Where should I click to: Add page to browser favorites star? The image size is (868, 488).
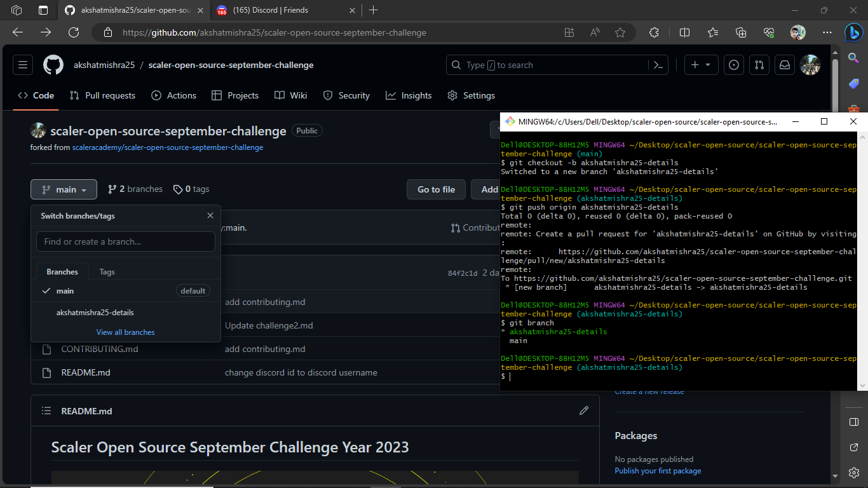620,32
